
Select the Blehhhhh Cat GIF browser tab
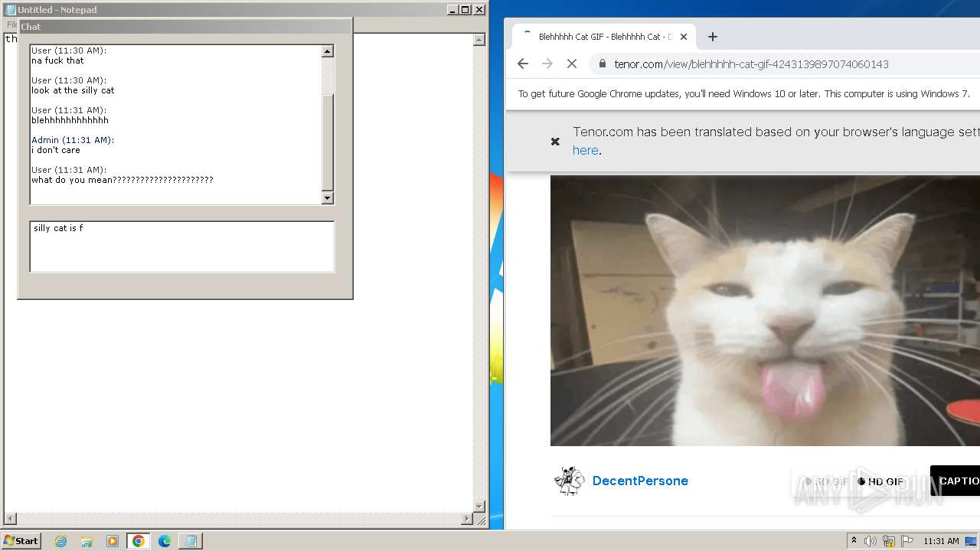[x=603, y=37]
